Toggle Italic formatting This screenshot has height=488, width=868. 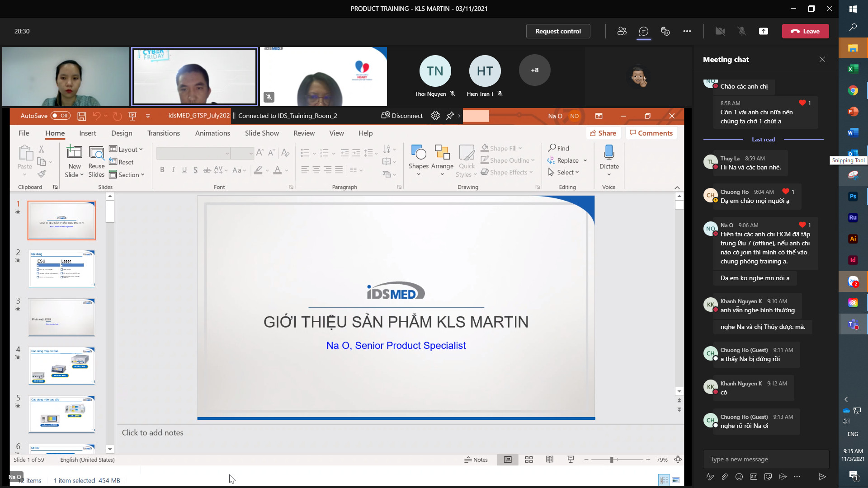coord(173,170)
